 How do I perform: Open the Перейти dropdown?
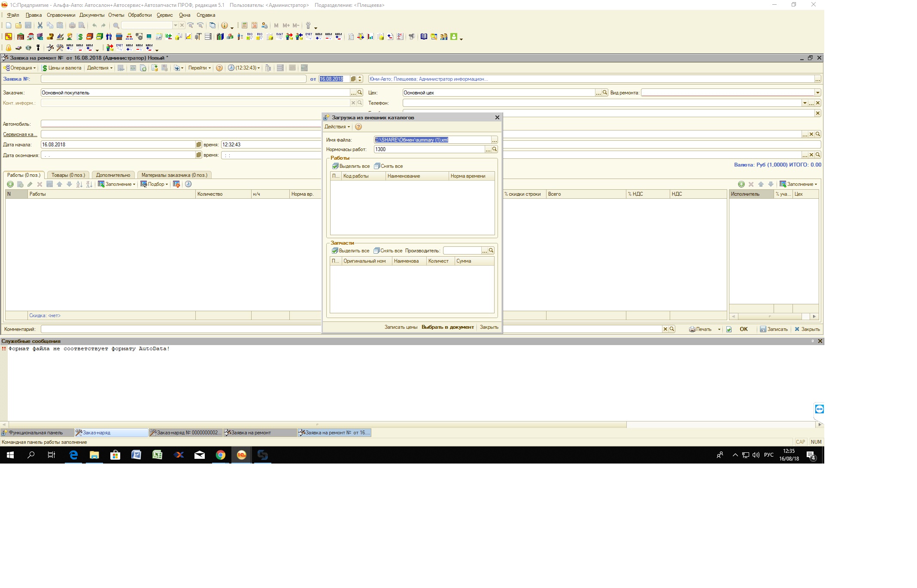point(200,68)
